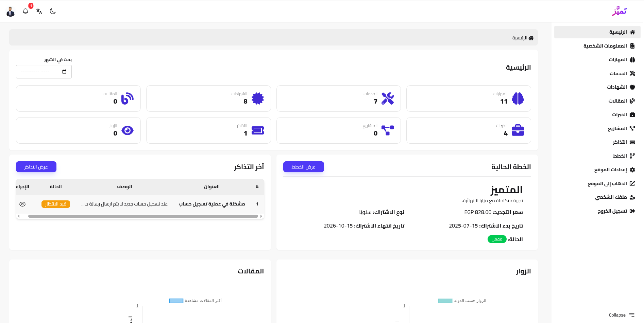
Task: View ticket details eye icon
Action: 22,204
